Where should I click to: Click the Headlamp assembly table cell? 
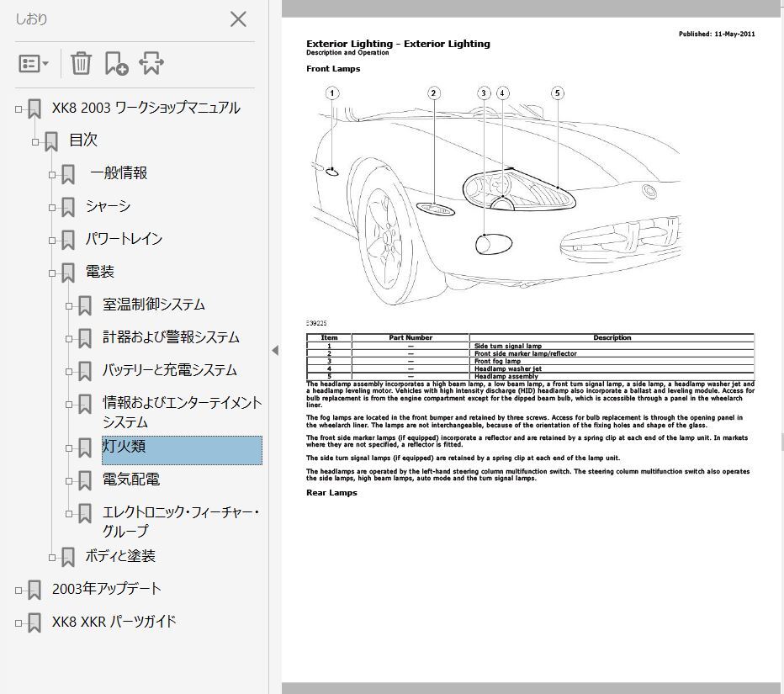click(x=612, y=376)
